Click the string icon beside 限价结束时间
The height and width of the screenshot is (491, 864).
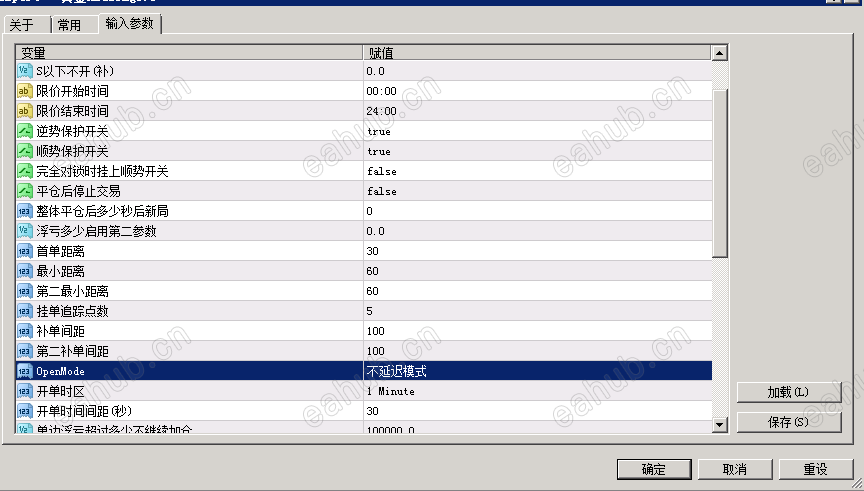(x=25, y=111)
